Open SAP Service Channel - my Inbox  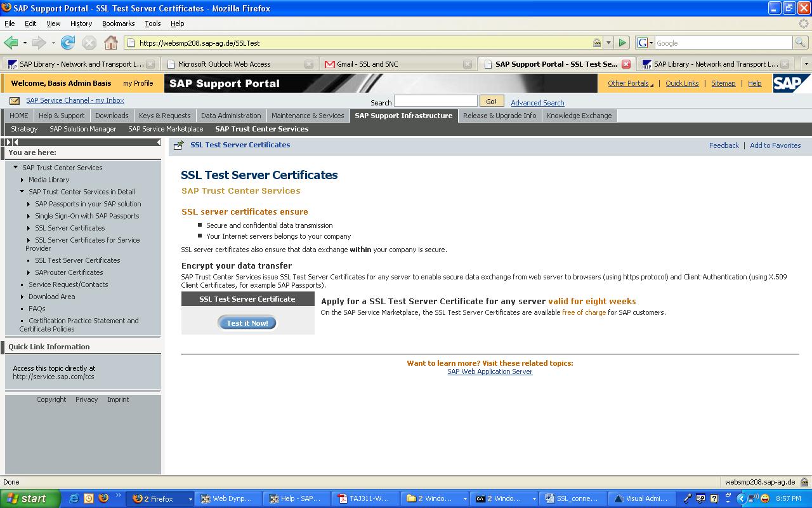pyautogui.click(x=75, y=100)
